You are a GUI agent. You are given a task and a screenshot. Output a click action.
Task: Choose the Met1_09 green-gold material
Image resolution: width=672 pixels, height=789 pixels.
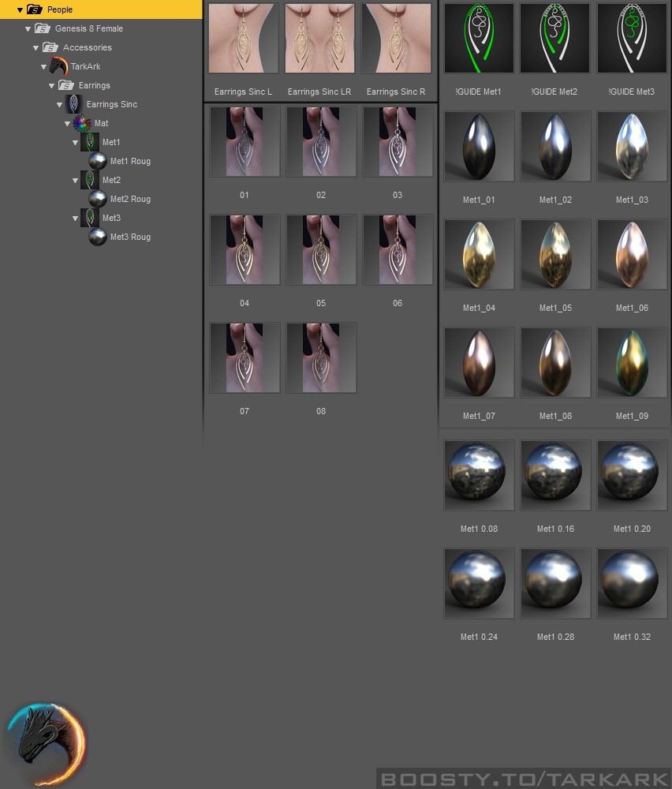tap(632, 362)
